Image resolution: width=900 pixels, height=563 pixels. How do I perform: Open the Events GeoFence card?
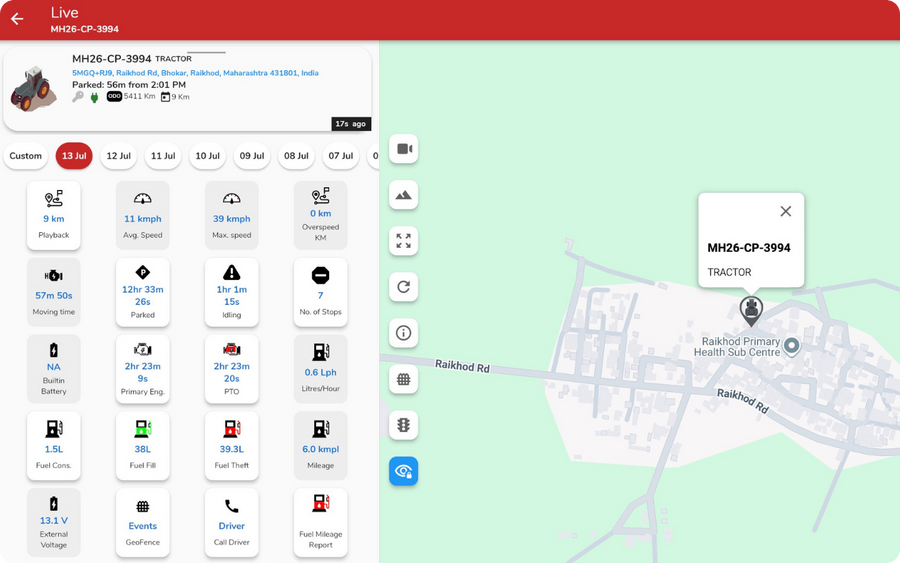142,523
